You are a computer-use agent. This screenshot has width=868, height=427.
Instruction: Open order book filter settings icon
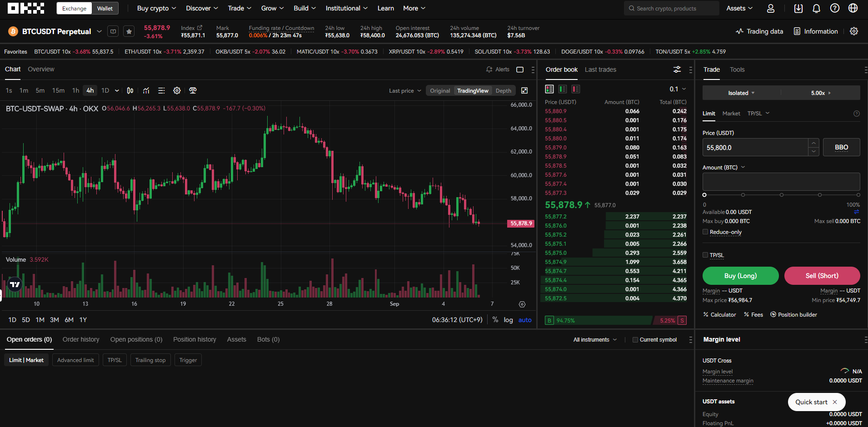[677, 70]
